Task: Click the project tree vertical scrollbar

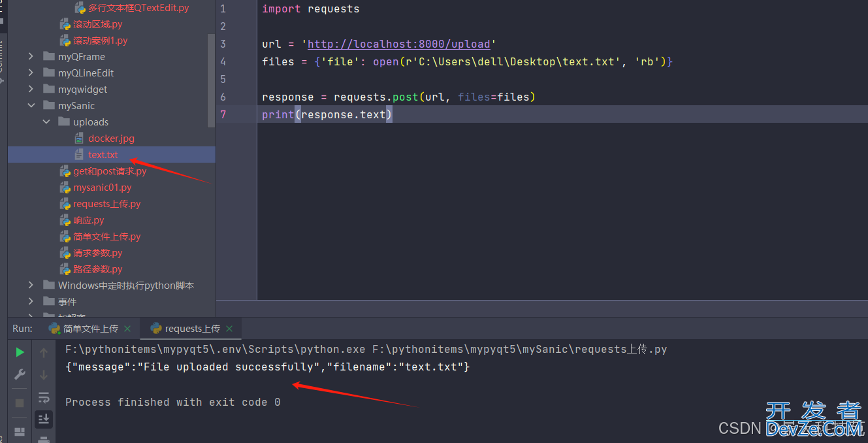Action: tap(211, 80)
